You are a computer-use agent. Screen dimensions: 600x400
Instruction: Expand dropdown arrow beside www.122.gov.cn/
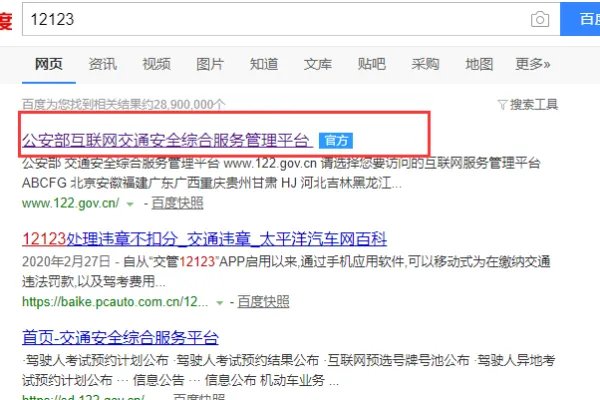pyautogui.click(x=130, y=204)
